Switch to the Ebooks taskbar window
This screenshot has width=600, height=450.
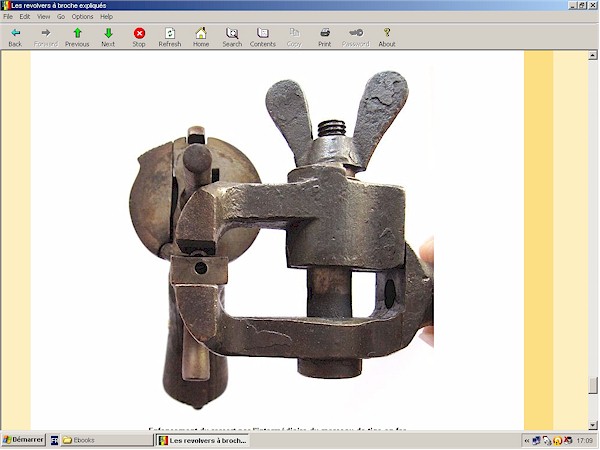pos(106,440)
